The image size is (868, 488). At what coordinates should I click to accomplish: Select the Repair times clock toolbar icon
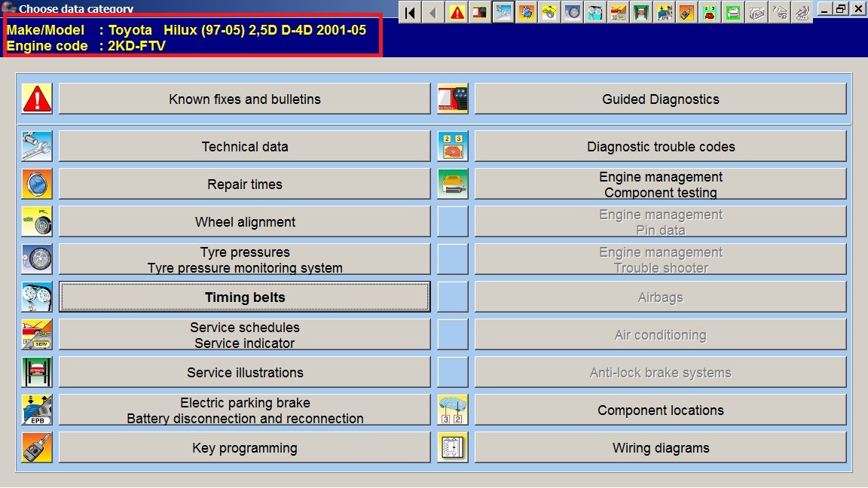[526, 12]
